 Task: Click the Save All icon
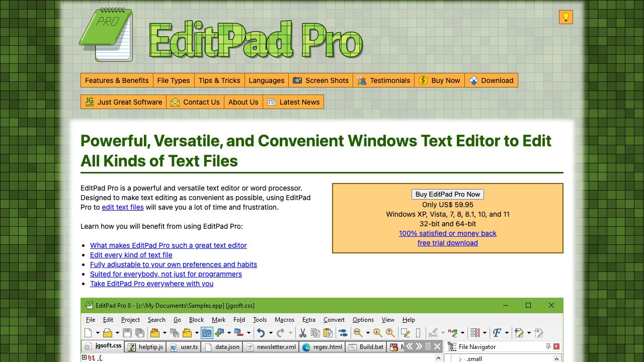coord(140,333)
